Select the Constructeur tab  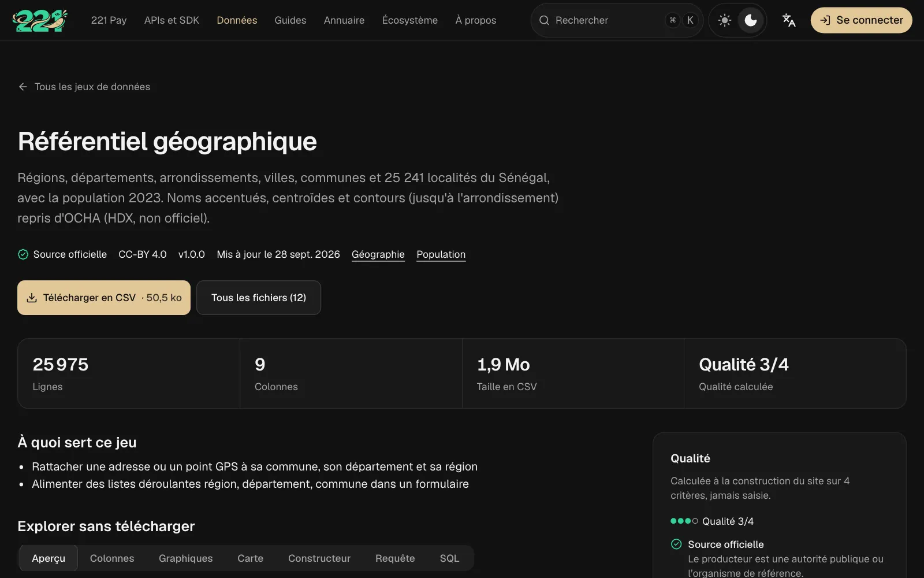point(319,558)
